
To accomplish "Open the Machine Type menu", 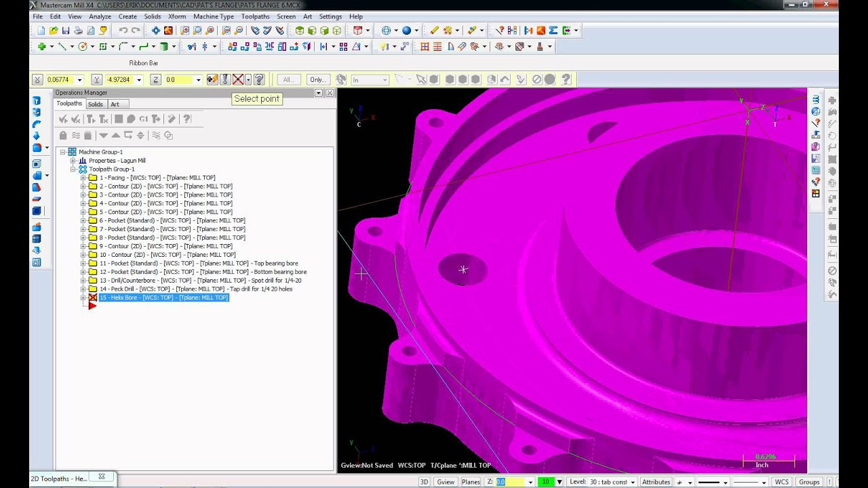I will [214, 16].
